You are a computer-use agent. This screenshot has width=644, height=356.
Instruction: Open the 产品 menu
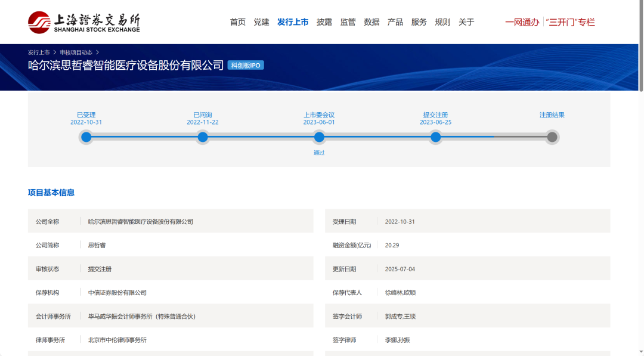click(395, 22)
